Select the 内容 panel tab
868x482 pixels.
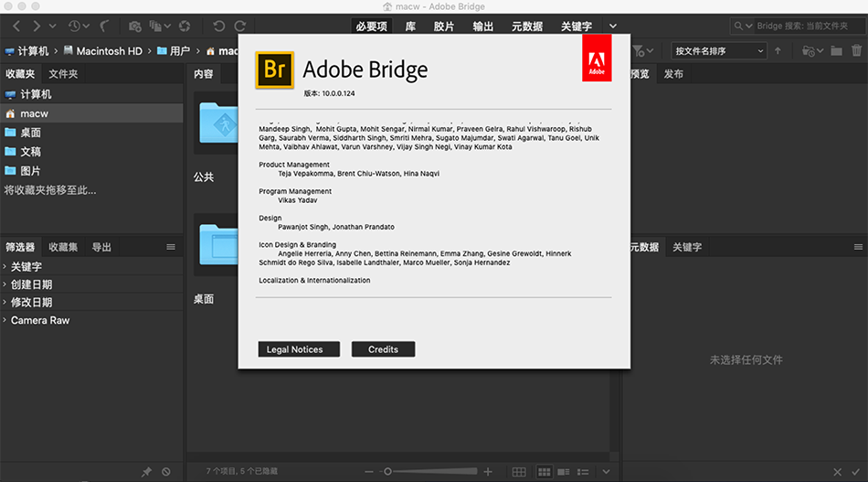(x=203, y=74)
